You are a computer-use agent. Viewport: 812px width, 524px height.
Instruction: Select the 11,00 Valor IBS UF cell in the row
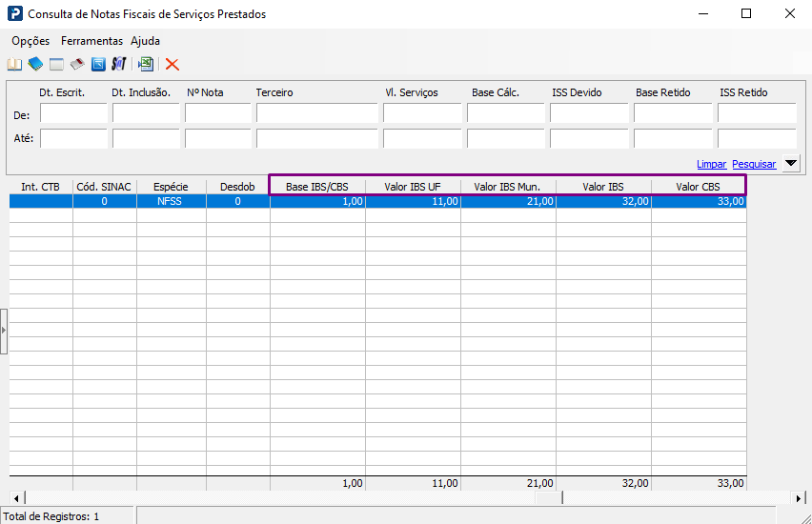[413, 201]
